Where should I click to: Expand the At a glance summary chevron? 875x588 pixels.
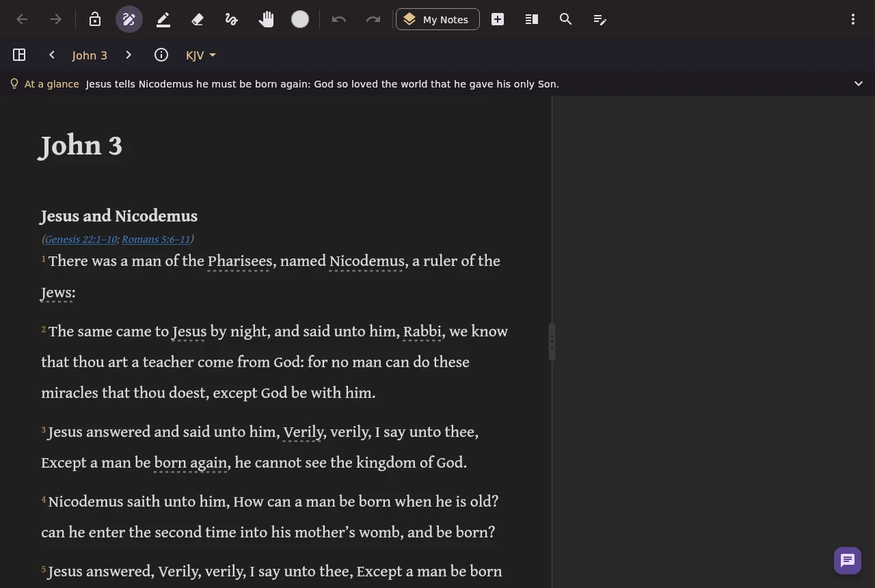pyautogui.click(x=859, y=83)
